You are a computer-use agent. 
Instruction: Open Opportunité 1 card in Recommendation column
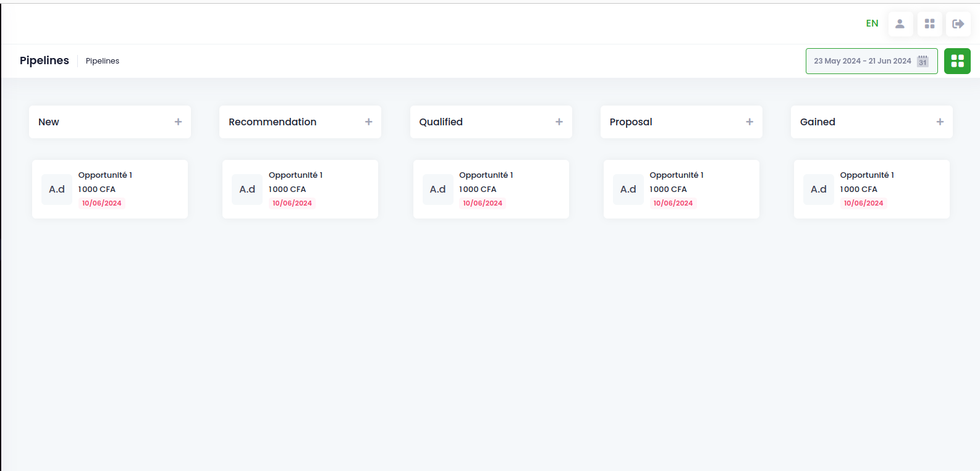pos(300,189)
